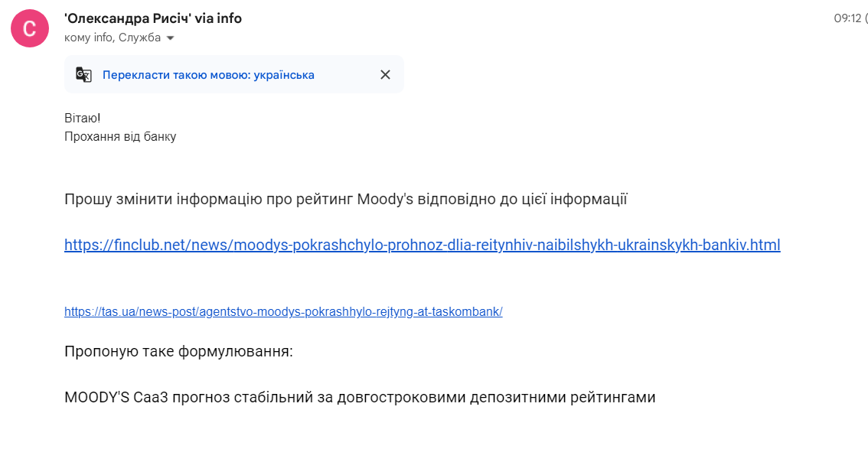Open the tas.ua Taskombank rating link
This screenshot has width=868, height=449.
(x=283, y=312)
